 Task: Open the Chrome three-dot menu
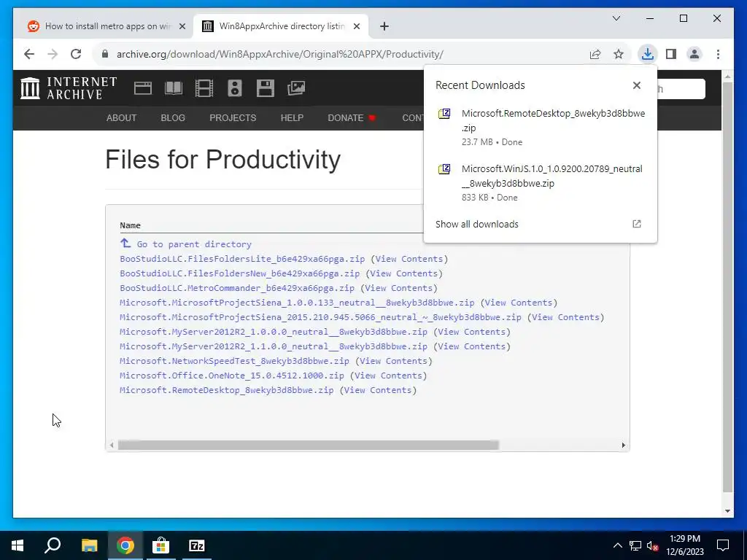[x=718, y=54]
